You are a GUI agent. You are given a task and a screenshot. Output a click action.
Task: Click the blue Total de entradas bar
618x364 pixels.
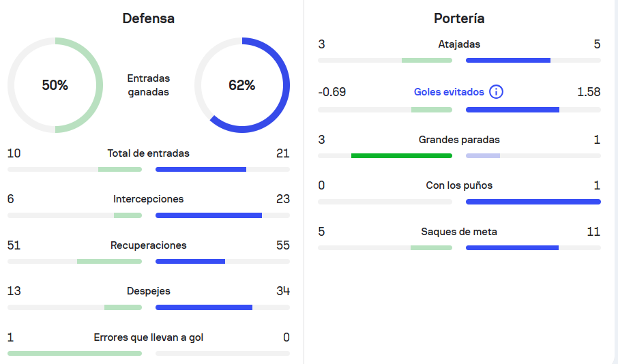201,170
